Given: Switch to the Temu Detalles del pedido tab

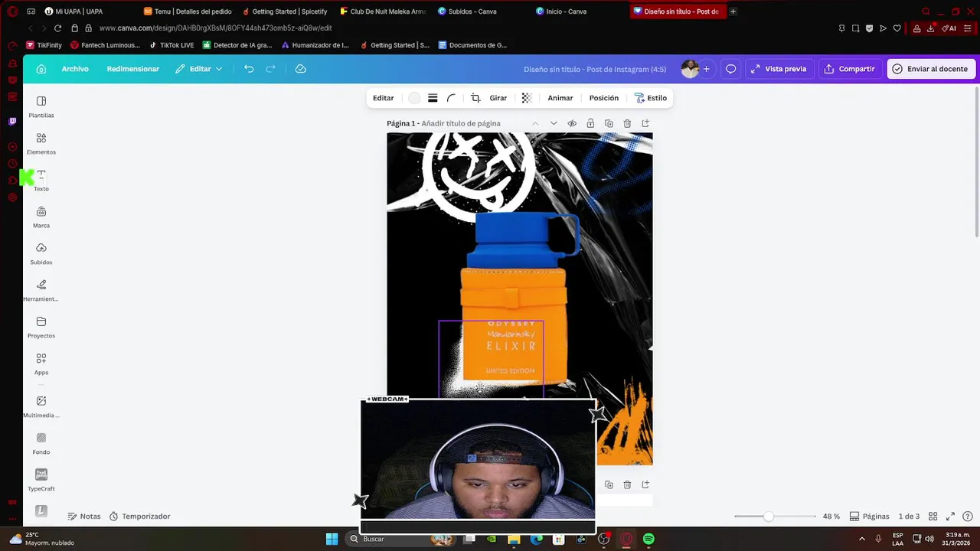Looking at the screenshot, I should (x=188, y=11).
